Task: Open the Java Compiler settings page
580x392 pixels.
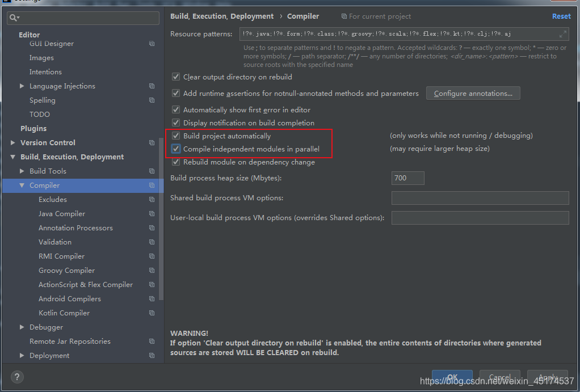Action: (62, 214)
